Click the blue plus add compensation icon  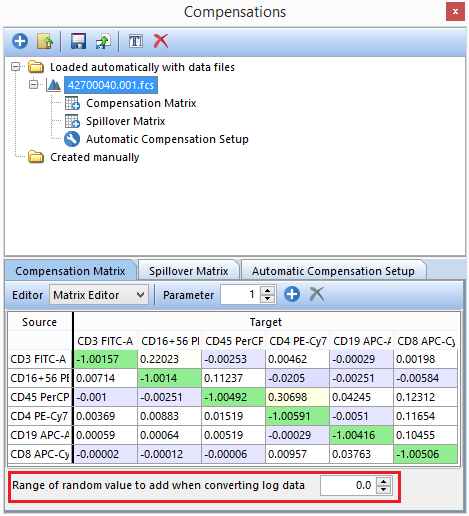[x=20, y=41]
